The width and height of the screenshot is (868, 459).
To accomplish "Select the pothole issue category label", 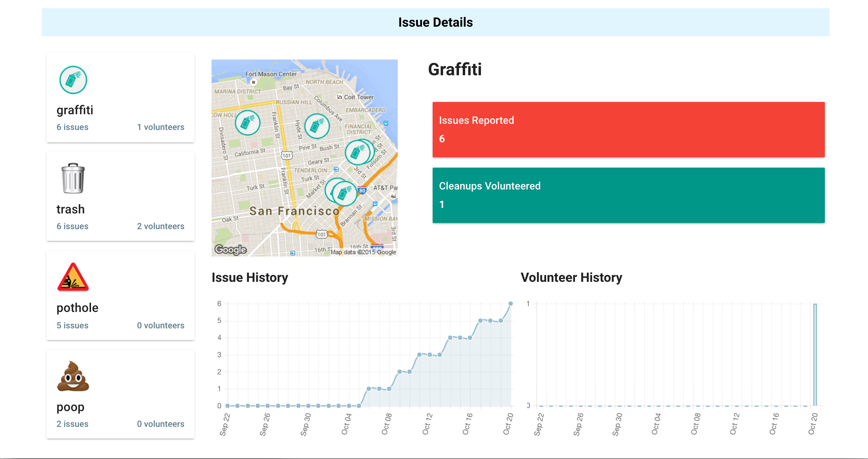I will [x=77, y=308].
